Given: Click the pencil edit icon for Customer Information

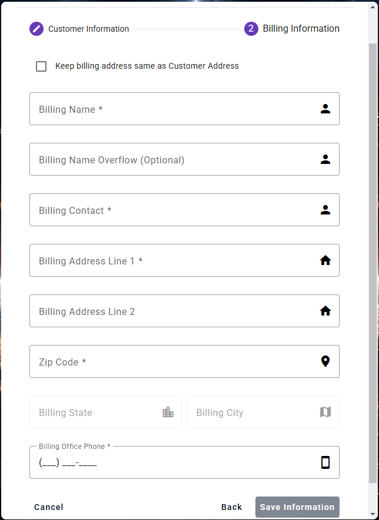Looking at the screenshot, I should [36, 29].
